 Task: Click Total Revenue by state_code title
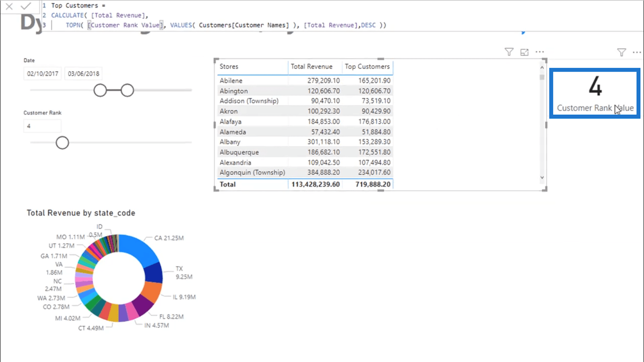pos(81,213)
